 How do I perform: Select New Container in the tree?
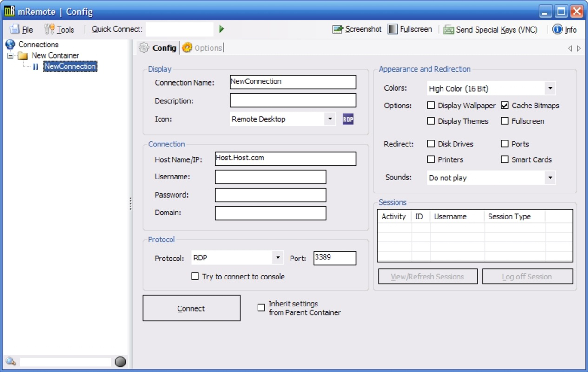pyautogui.click(x=55, y=55)
